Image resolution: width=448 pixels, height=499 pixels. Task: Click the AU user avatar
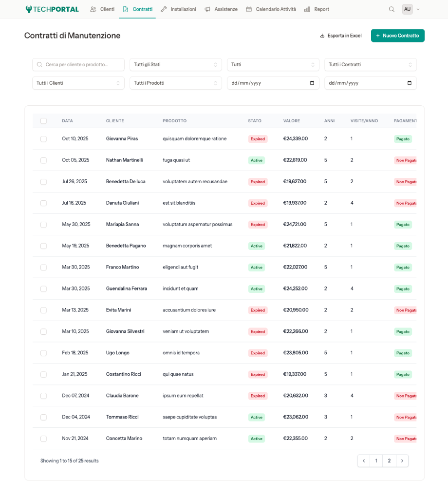click(407, 9)
